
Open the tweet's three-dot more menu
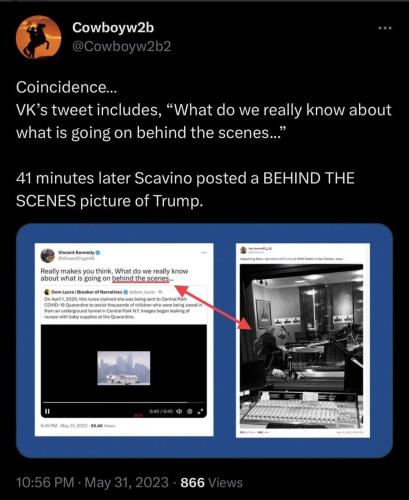(385, 28)
